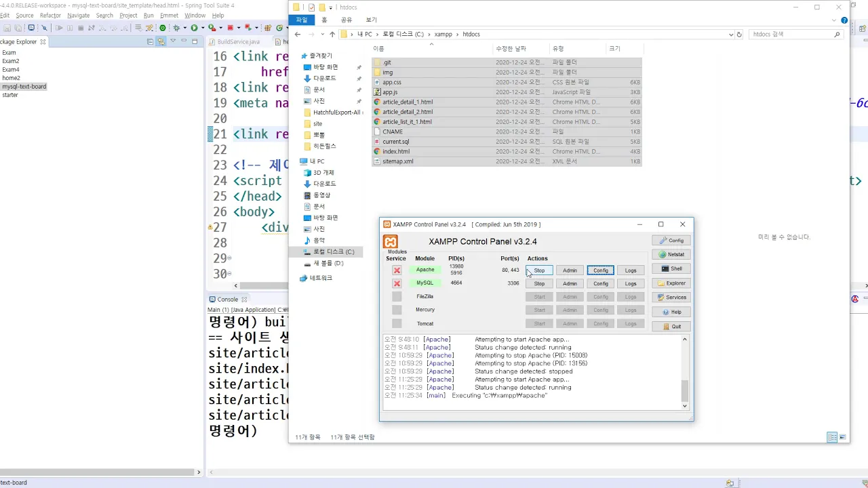Open the 공유 ribbon tab in File Explorer

347,20
